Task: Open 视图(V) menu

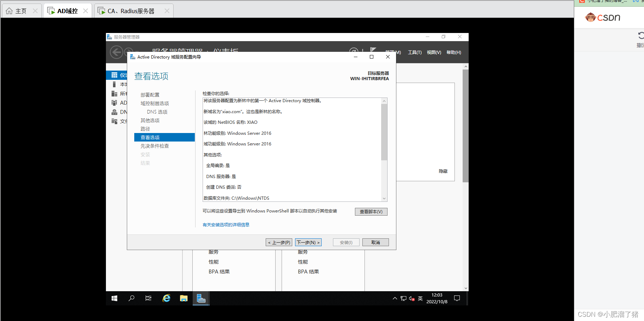Action: 434,52
